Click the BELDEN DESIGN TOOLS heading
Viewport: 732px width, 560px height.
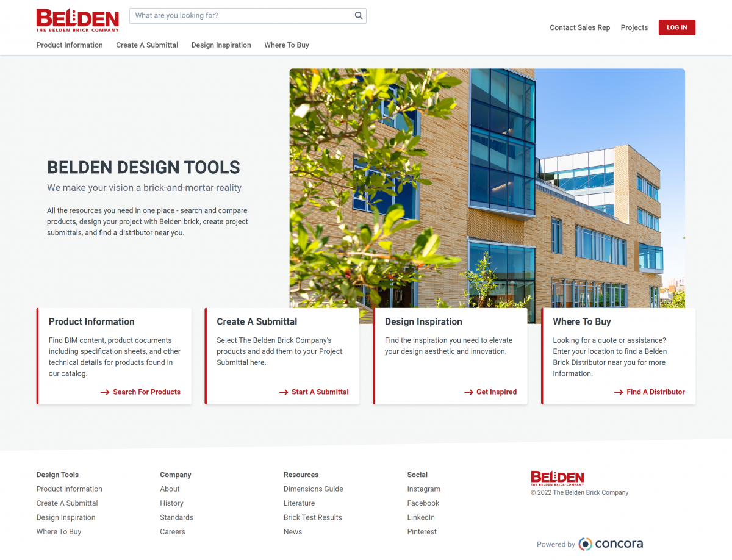click(143, 168)
